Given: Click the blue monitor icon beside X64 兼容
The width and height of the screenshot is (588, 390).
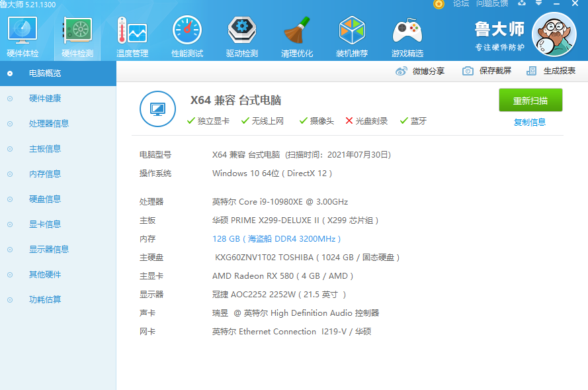Looking at the screenshot, I should click(x=157, y=109).
